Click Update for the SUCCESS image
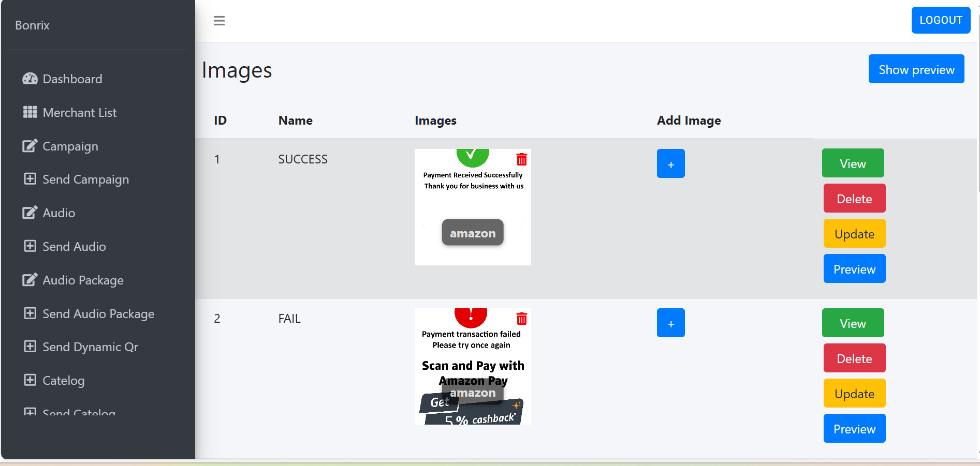 click(854, 233)
